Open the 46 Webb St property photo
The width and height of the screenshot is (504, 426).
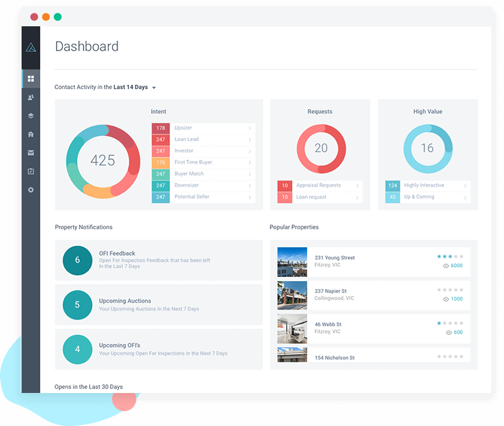(x=292, y=329)
